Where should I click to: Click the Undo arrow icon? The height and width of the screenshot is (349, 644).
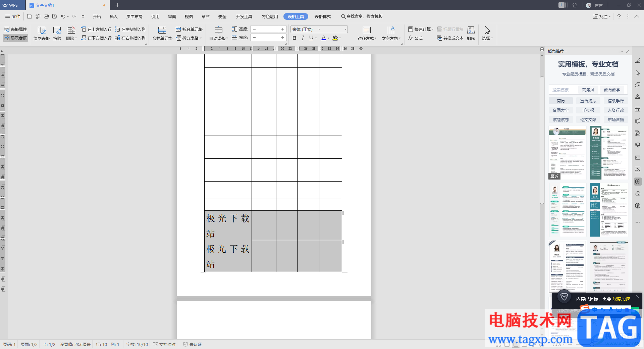pos(63,16)
